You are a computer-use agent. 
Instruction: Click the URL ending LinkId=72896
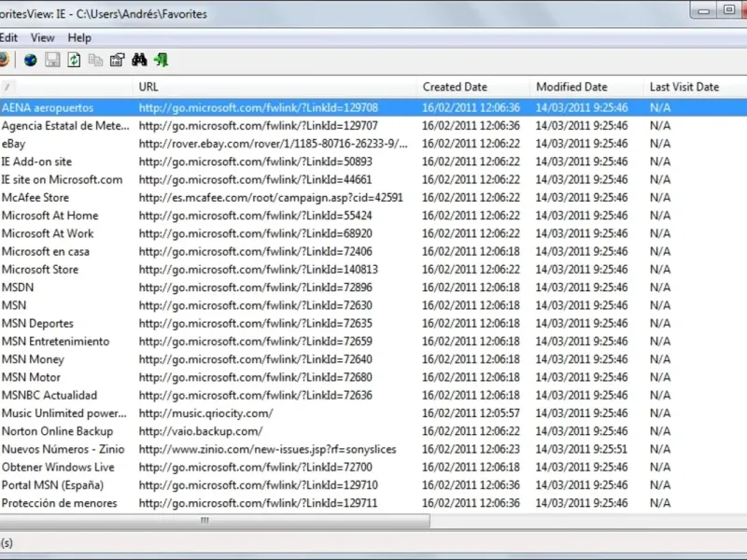click(x=255, y=287)
